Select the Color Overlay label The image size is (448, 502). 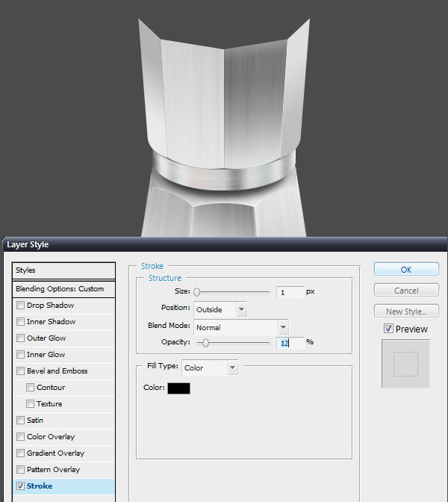click(51, 437)
